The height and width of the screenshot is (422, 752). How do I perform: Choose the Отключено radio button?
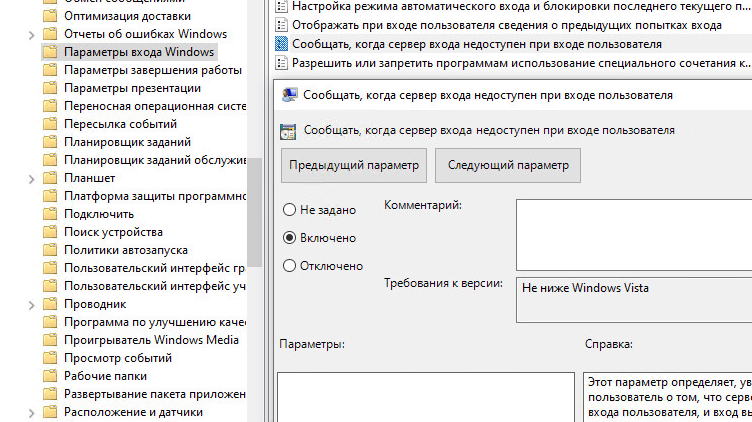click(x=290, y=266)
